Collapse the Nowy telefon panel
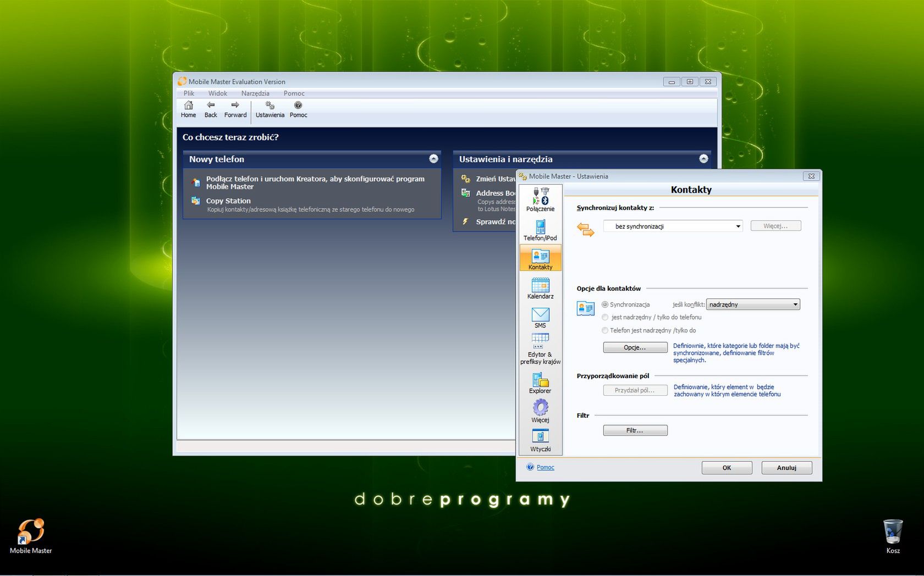This screenshot has width=924, height=576. [433, 159]
